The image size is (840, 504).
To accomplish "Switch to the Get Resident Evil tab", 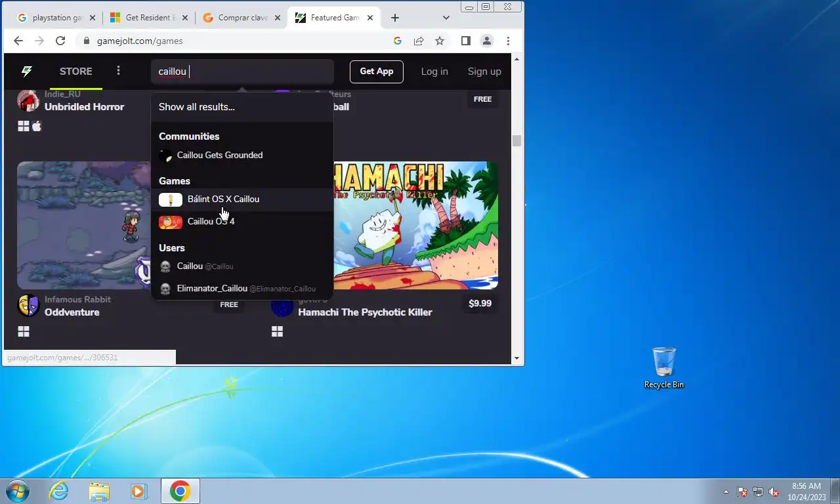I will point(150,18).
